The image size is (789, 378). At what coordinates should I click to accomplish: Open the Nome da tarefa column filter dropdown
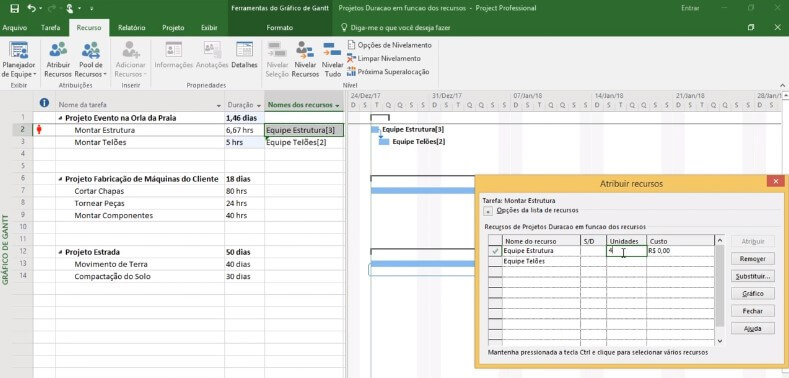tap(219, 106)
